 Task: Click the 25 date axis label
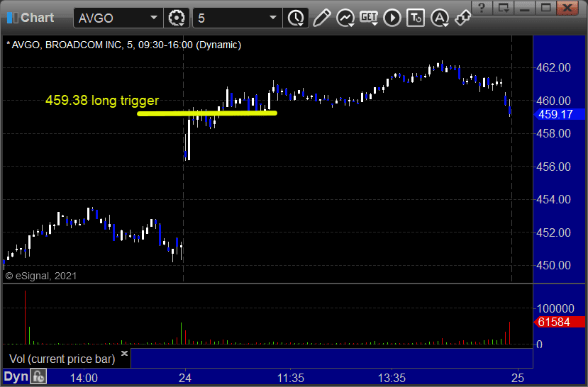[x=518, y=378]
